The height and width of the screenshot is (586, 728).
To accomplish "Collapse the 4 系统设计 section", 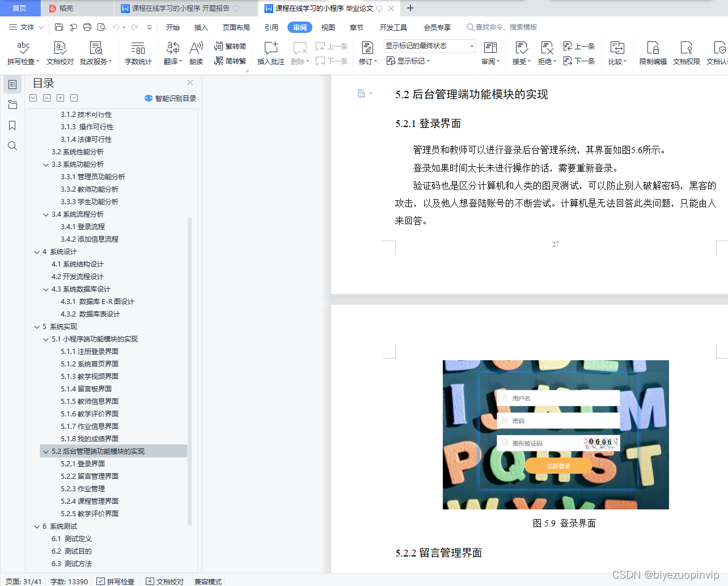I will tap(37, 252).
